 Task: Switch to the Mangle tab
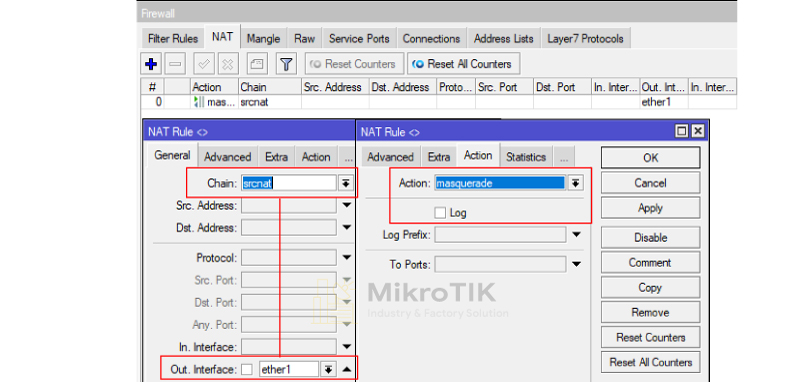click(x=263, y=39)
